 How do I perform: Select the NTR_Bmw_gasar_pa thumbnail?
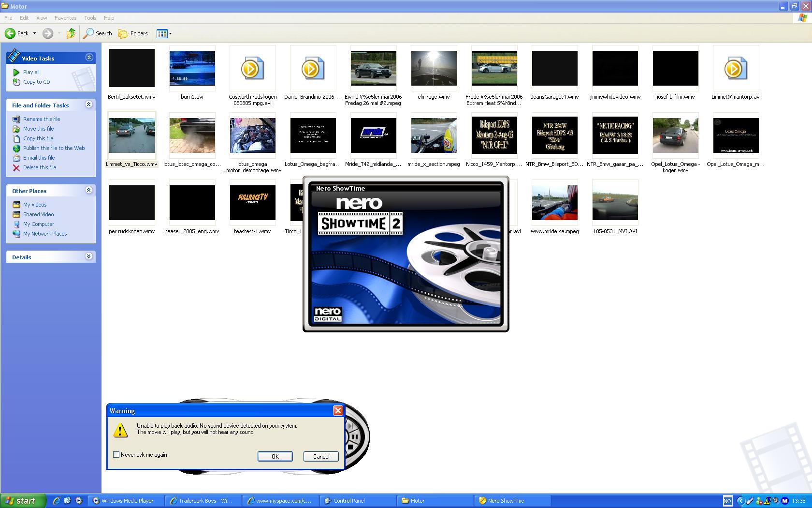tap(615, 135)
